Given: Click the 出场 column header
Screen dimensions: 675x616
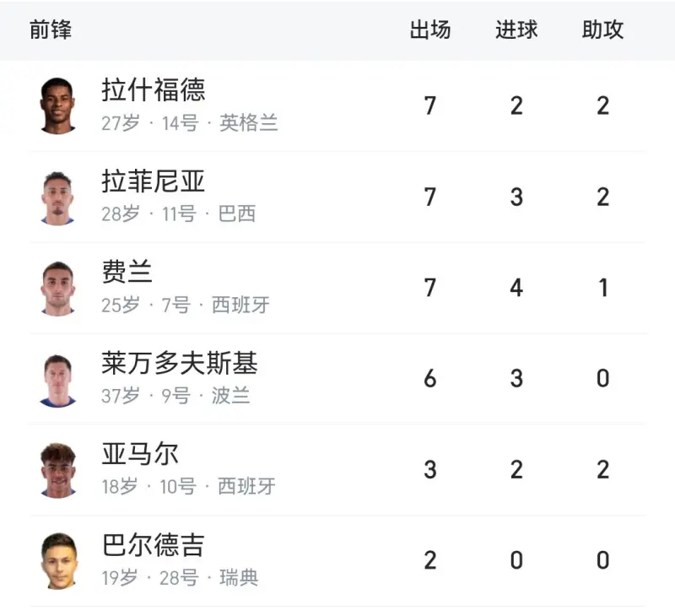Looking at the screenshot, I should (430, 30).
